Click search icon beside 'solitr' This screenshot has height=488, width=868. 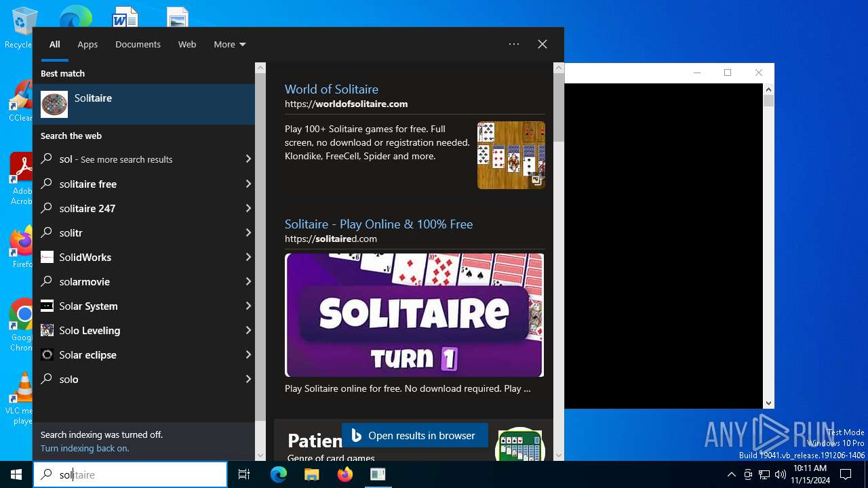click(47, 232)
